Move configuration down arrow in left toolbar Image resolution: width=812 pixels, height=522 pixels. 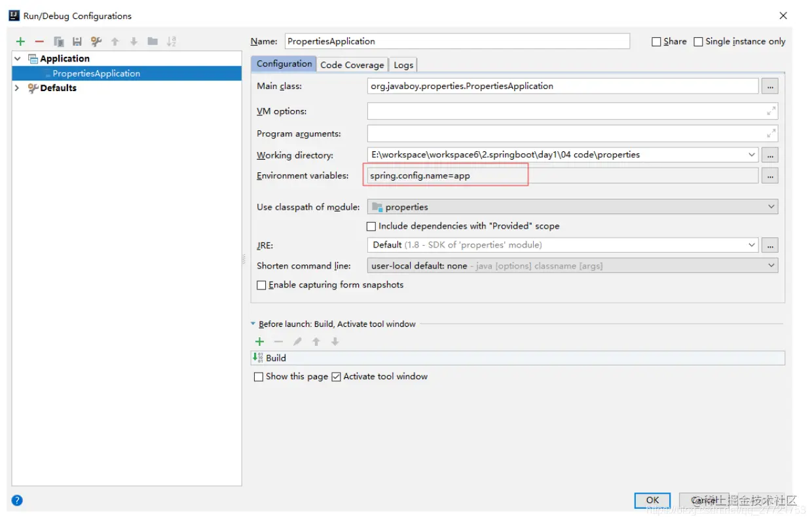(134, 41)
